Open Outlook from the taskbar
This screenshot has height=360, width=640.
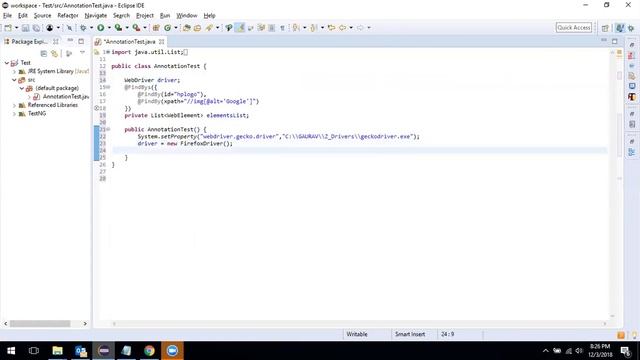81,351
